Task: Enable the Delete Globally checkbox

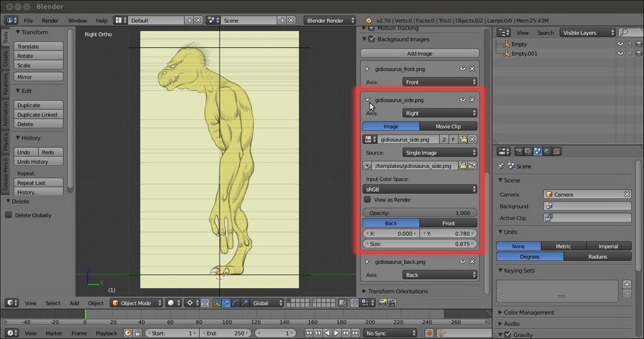Action: point(9,215)
